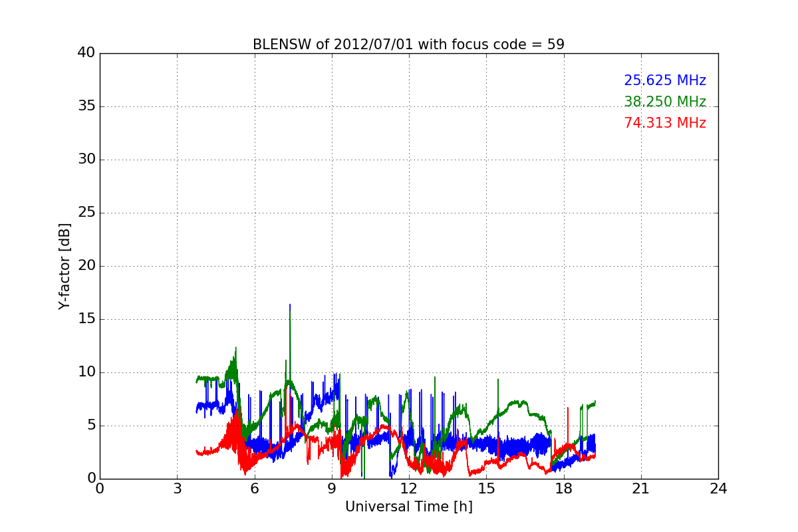Click the y-axis tick label '40'
Screen dimensions: 798x532
pos(86,53)
